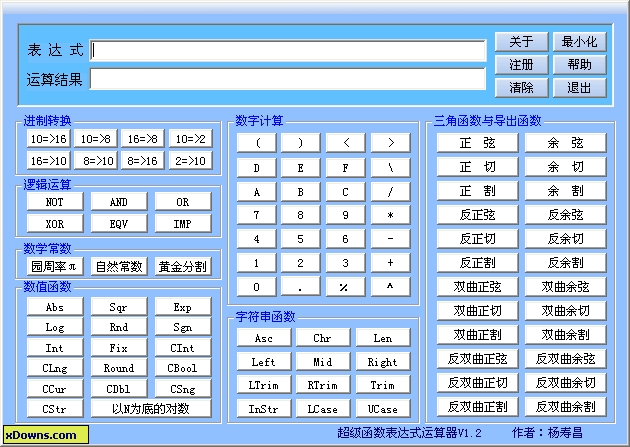Click the 最小化 button

tap(579, 42)
